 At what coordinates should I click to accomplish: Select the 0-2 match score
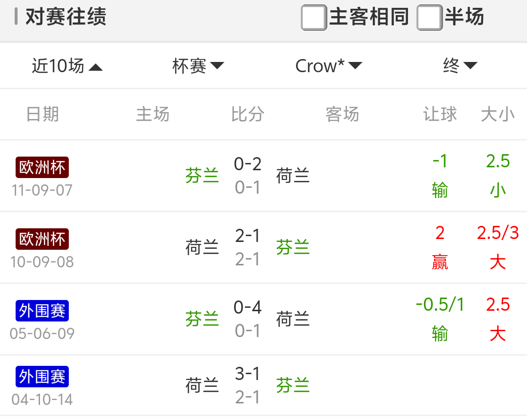(x=248, y=164)
